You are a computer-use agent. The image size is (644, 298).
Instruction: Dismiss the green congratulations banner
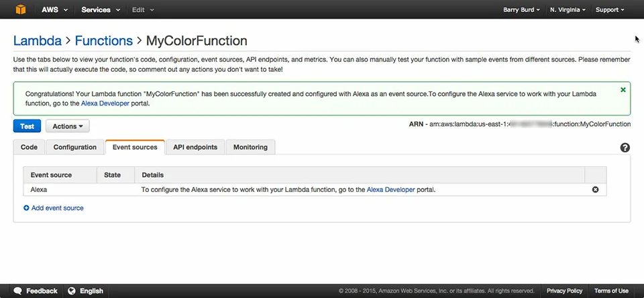click(x=623, y=90)
